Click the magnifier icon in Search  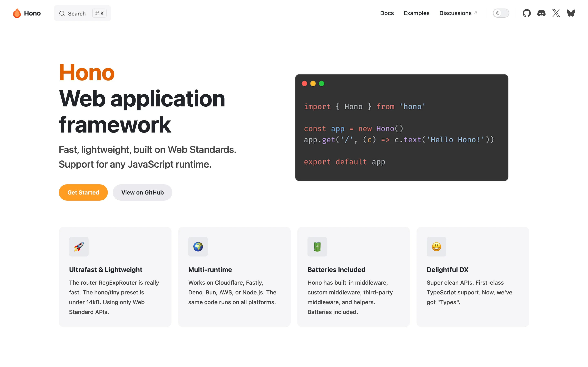62,13
